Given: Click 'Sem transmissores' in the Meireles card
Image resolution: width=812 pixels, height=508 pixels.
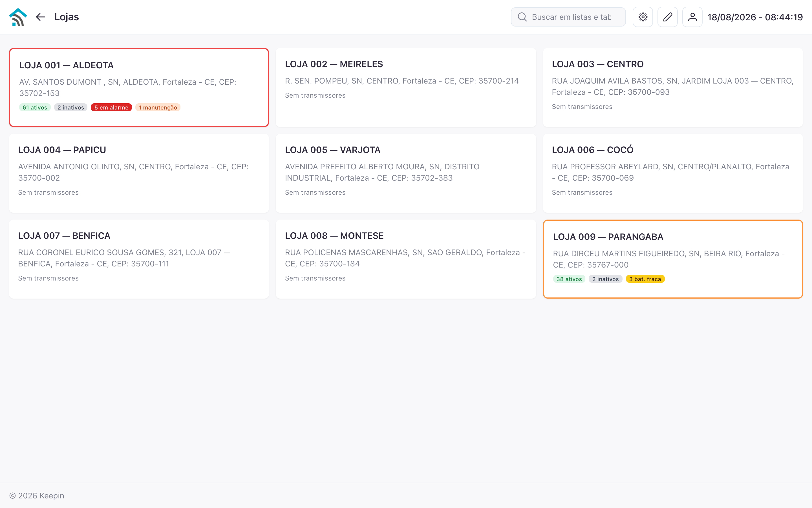Looking at the screenshot, I should (315, 95).
